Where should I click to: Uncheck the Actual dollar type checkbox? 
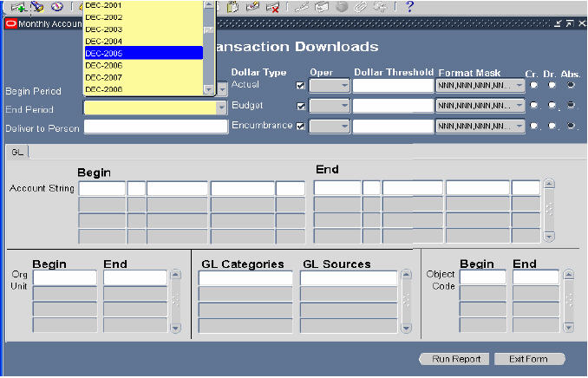[301, 86]
